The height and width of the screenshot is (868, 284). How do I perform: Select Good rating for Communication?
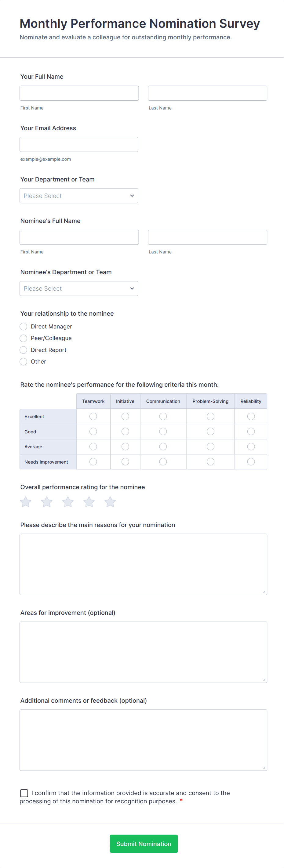pyautogui.click(x=163, y=432)
